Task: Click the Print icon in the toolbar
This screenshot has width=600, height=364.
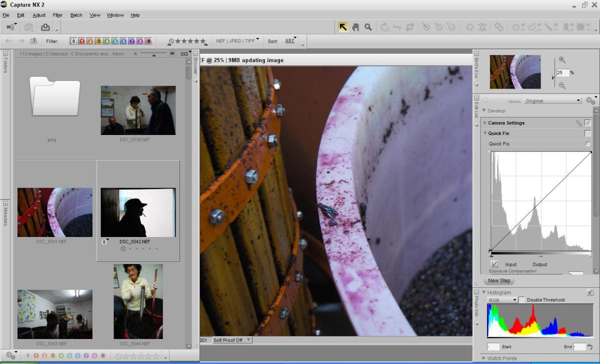Action: pos(45,27)
